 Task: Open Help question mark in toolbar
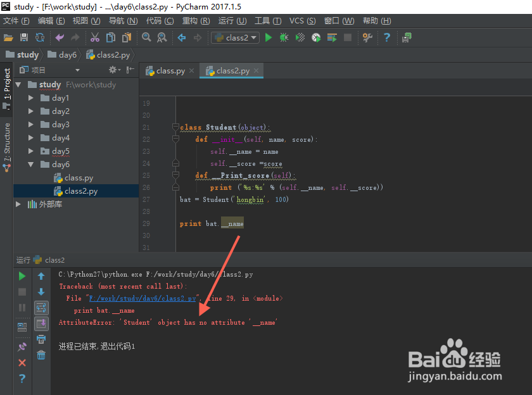click(387, 37)
